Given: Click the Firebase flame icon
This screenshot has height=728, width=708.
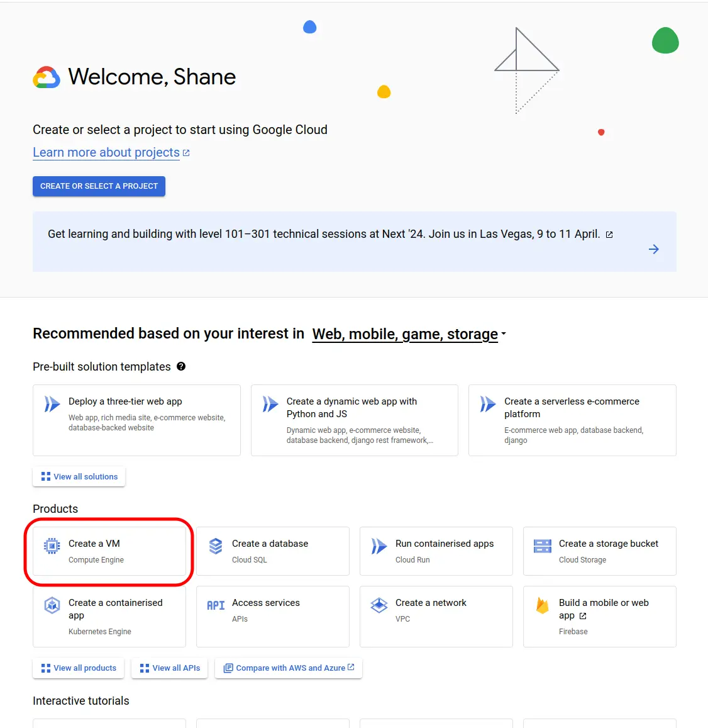Looking at the screenshot, I should click(x=543, y=605).
